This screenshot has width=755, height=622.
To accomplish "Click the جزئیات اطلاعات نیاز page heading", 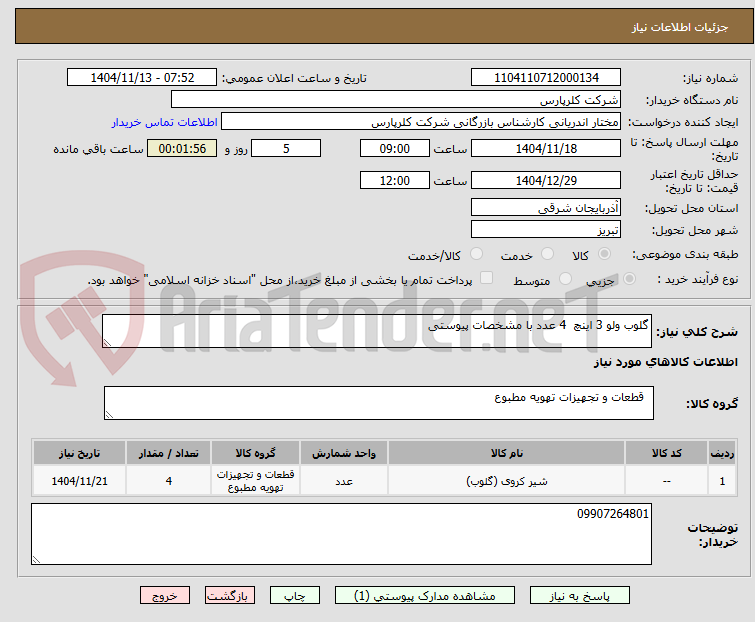I will tap(680, 27).
